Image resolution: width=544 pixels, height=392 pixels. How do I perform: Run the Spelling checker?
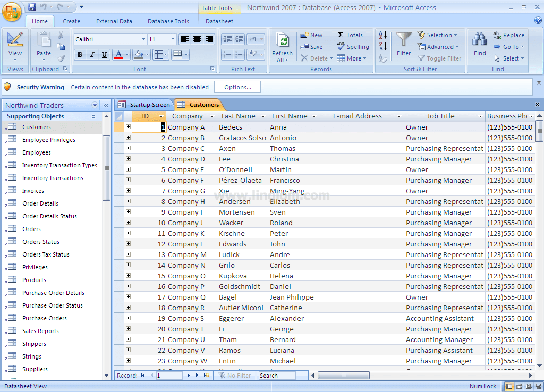(x=353, y=47)
